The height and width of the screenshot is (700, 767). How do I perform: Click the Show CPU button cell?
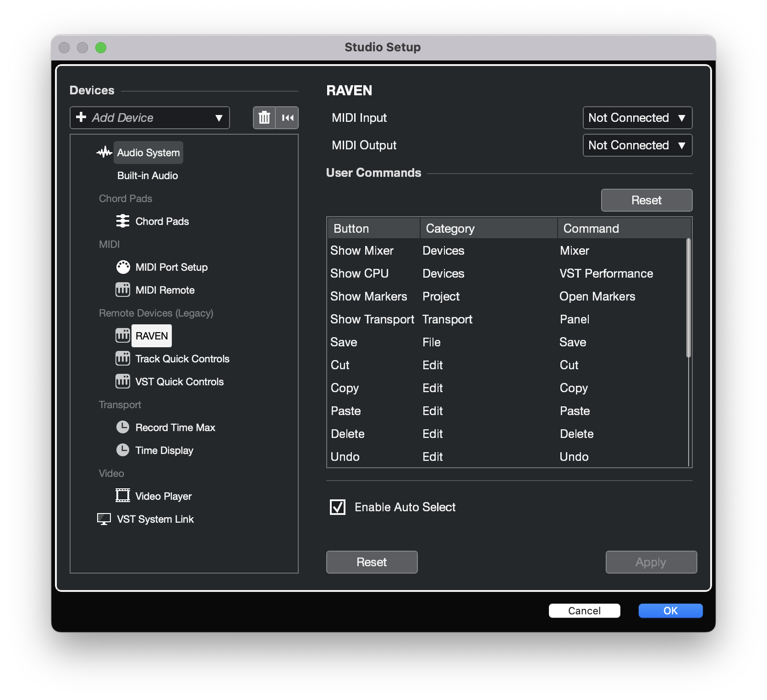pyautogui.click(x=360, y=273)
